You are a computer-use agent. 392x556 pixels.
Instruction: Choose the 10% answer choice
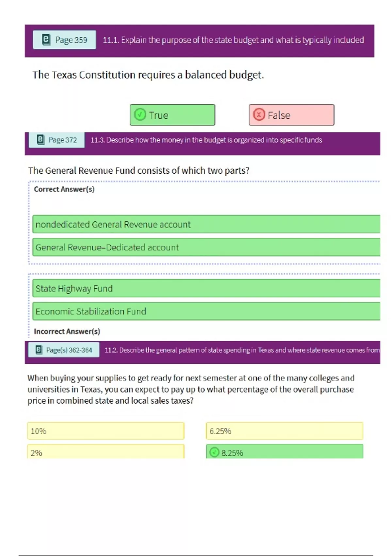106,431
